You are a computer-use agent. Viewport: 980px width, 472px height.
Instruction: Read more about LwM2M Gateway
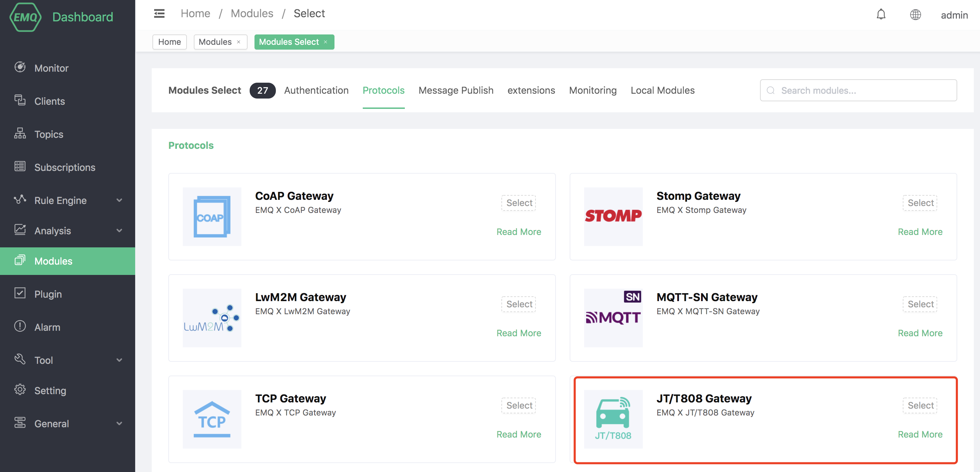519,333
